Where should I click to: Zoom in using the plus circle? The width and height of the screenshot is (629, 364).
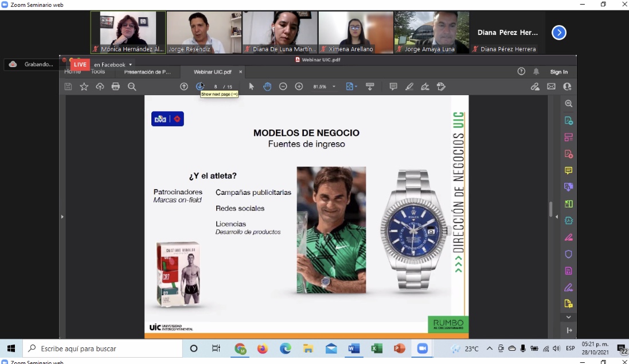(x=299, y=87)
